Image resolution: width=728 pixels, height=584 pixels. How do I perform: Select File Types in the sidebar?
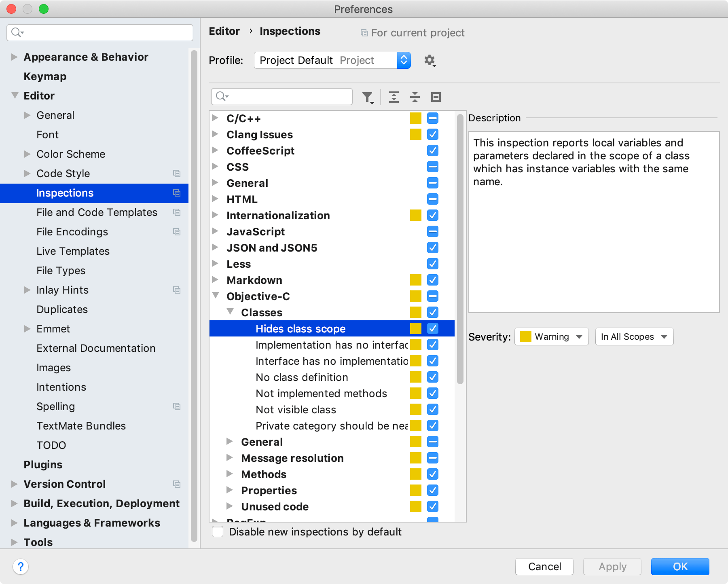click(61, 271)
